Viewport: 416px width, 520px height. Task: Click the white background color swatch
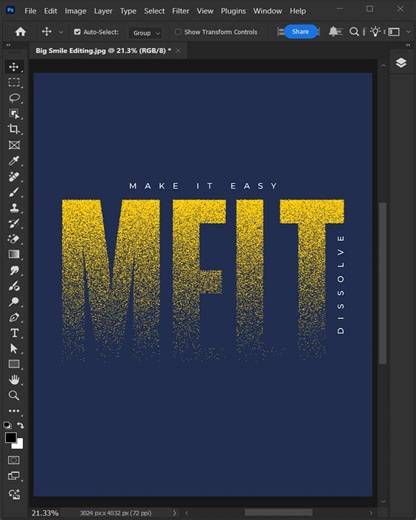[x=18, y=445]
